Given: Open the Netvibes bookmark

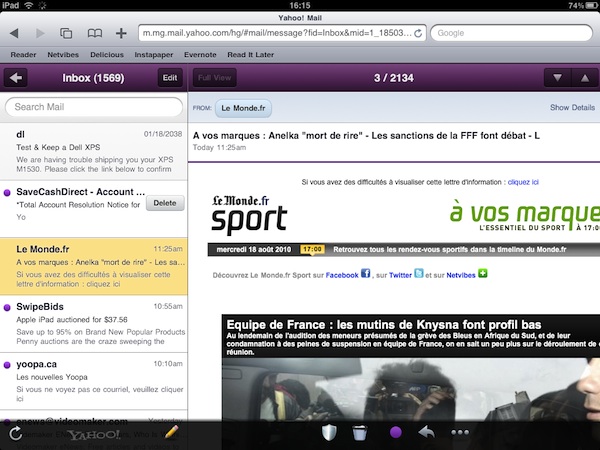Looking at the screenshot, I should coord(63,55).
